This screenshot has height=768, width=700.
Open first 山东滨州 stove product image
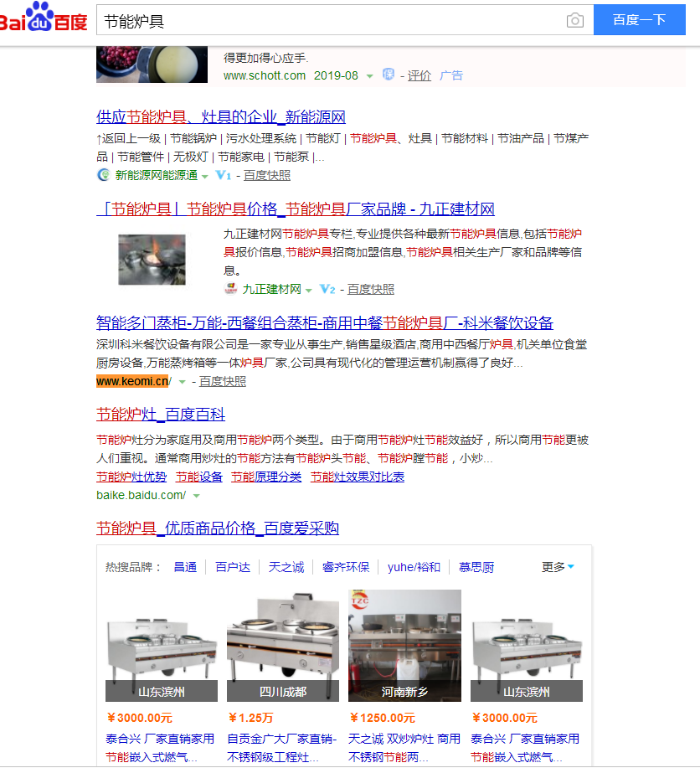[x=162, y=646]
